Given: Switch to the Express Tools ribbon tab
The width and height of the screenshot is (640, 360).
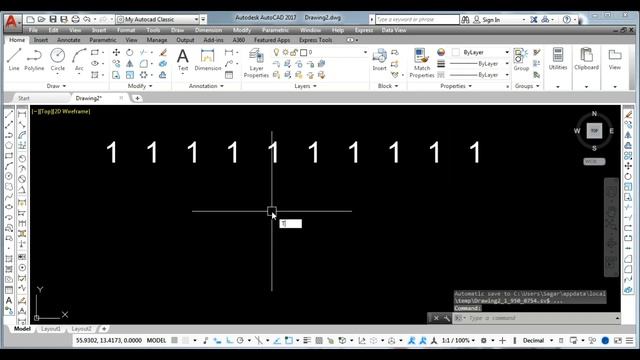Looking at the screenshot, I should (x=316, y=40).
